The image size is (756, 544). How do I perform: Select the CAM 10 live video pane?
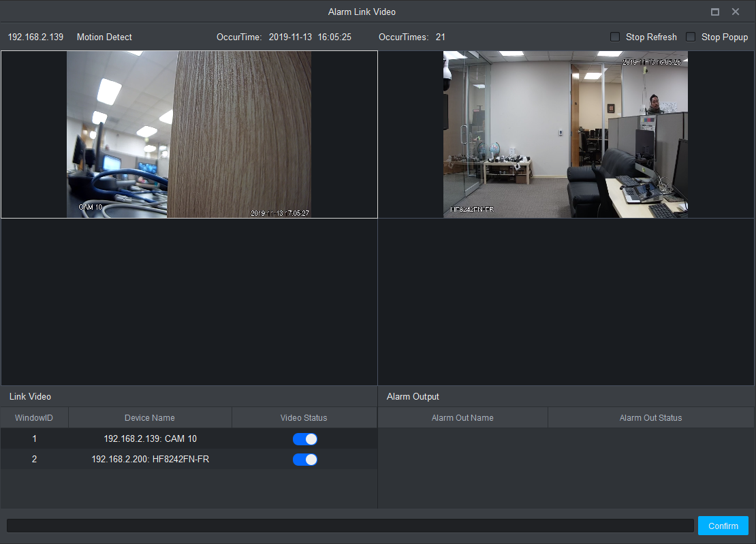click(x=189, y=134)
